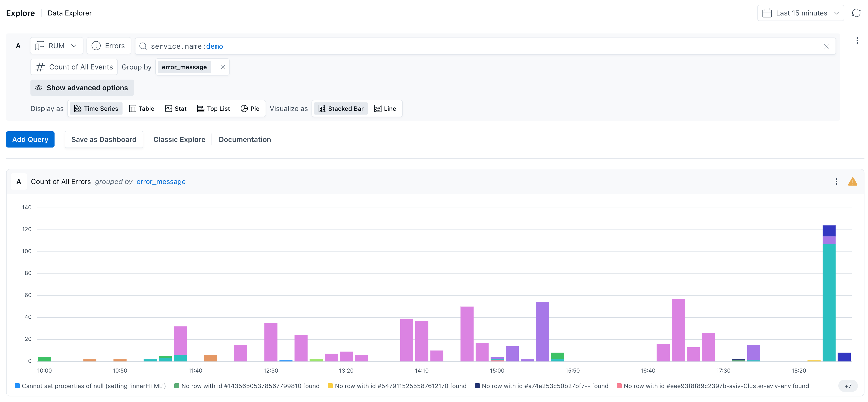
Task: Click the refresh icon at top right
Action: click(856, 13)
